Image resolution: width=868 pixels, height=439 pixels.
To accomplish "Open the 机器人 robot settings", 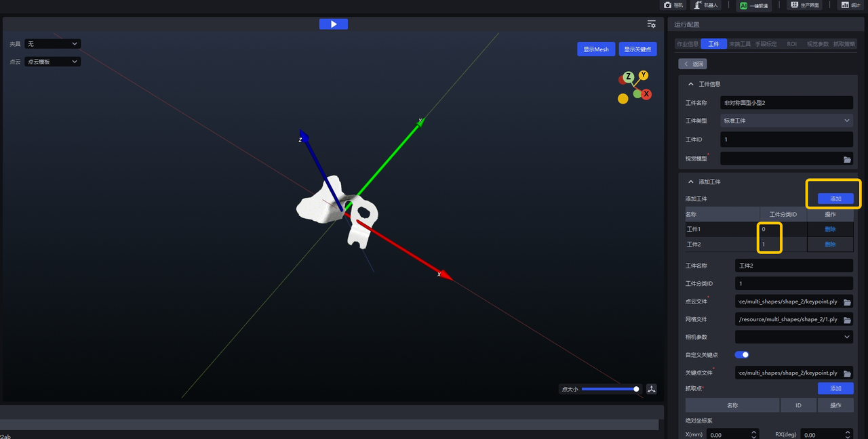I will 706,5.
